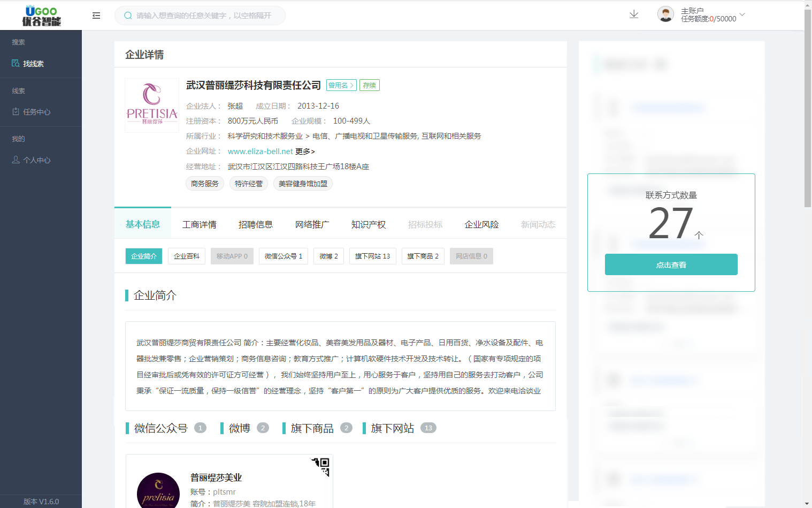Click the 美容健身馆加盟 tag
The image size is (812, 508).
coord(303,184)
